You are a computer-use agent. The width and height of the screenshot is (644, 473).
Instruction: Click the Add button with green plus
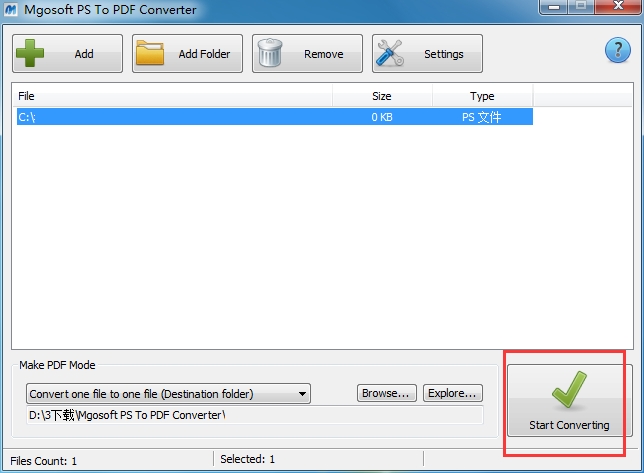click(67, 54)
